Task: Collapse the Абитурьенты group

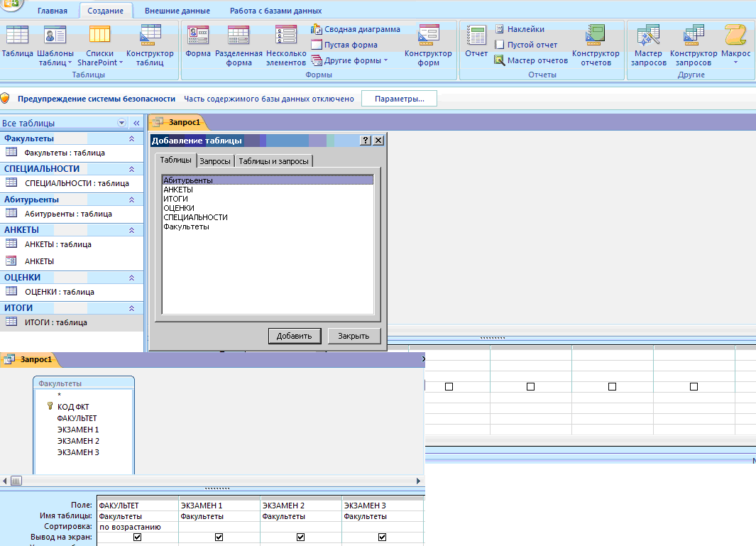Action: (x=131, y=200)
